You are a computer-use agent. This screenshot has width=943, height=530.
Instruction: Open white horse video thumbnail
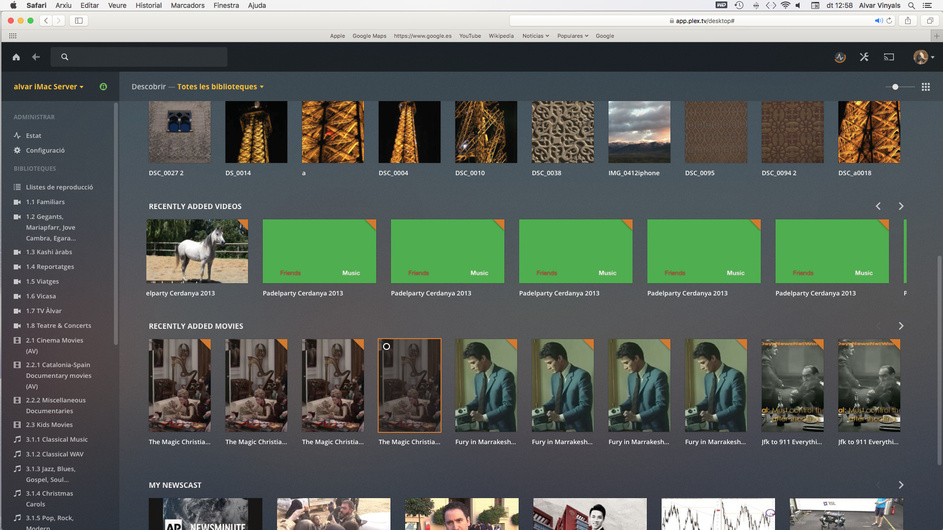pyautogui.click(x=197, y=251)
